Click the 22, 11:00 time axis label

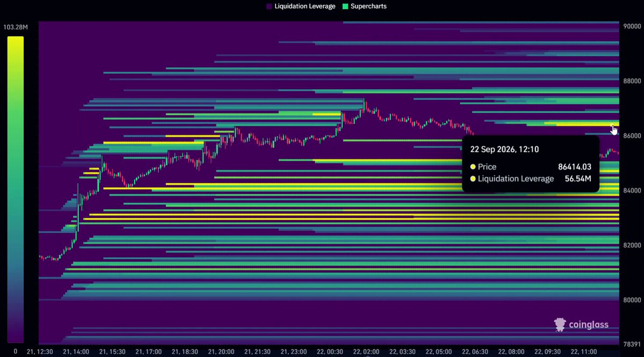[584, 352]
